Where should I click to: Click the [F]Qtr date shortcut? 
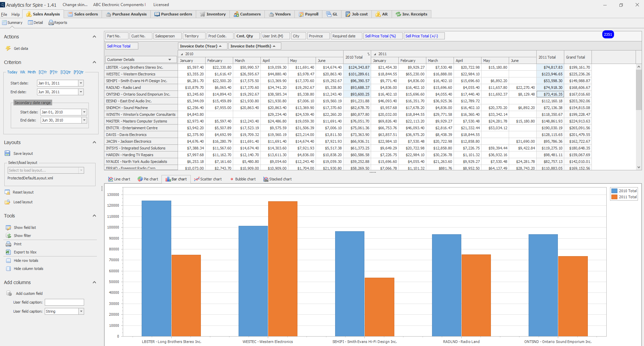point(78,72)
